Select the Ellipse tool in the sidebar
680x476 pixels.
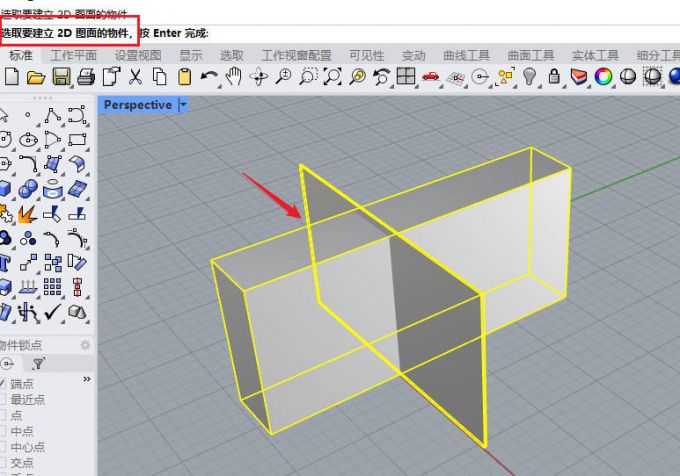point(28,140)
